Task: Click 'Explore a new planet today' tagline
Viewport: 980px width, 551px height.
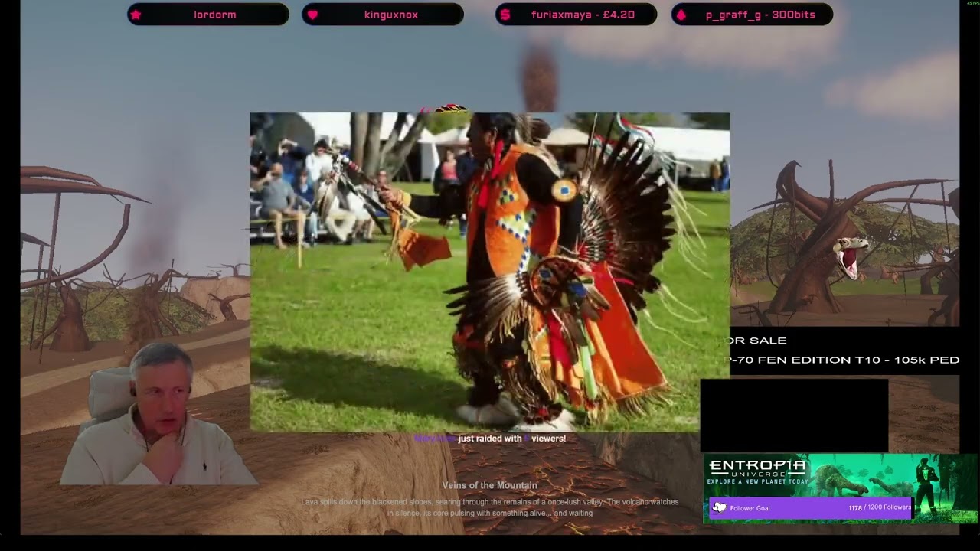Action: 758,481
